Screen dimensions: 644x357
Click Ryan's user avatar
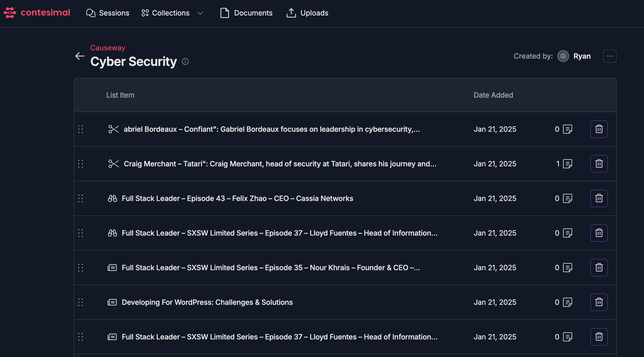(563, 56)
